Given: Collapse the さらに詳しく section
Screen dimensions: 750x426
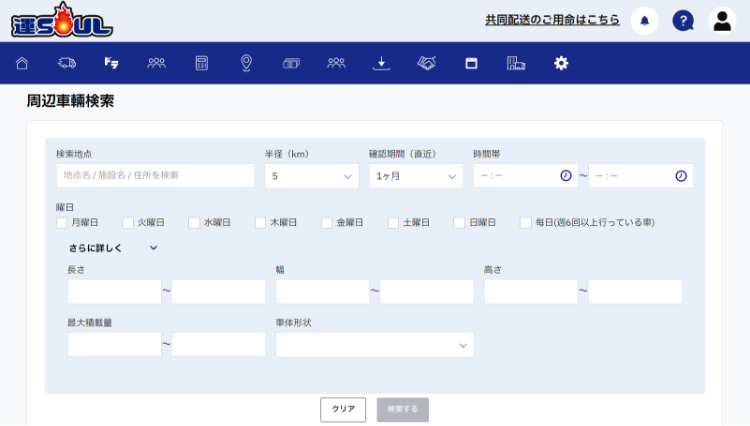Looking at the screenshot, I should tap(113, 248).
